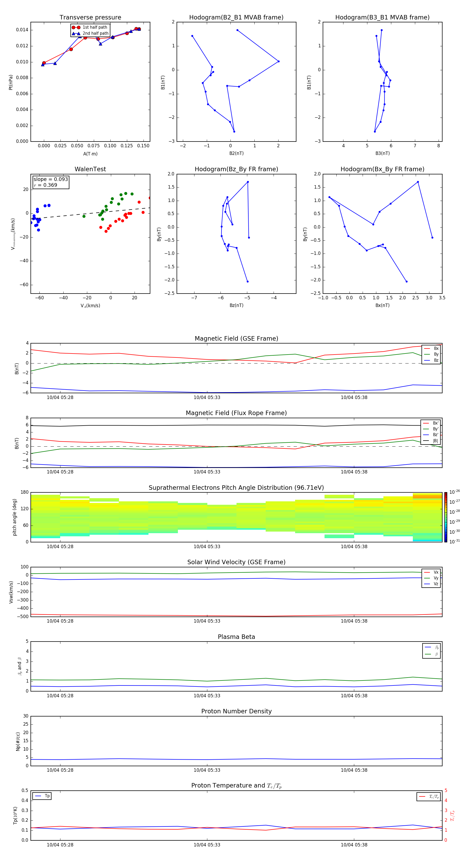This screenshot has width=473, height=868.
Task: Click the 'Magnetic Field (Flux Rope Frame)' title
Action: point(236,413)
